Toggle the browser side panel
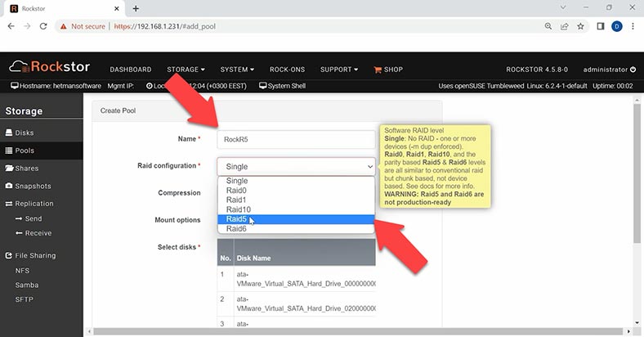644x337 pixels. coord(601,26)
